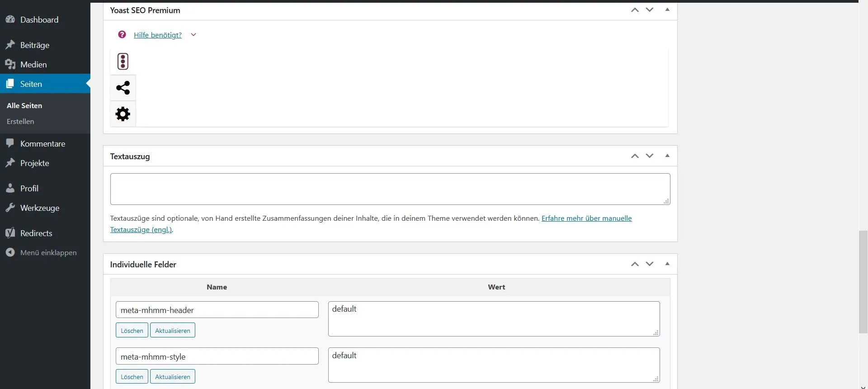
Task: Click the Redirects Yoast icon
Action: (x=10, y=233)
